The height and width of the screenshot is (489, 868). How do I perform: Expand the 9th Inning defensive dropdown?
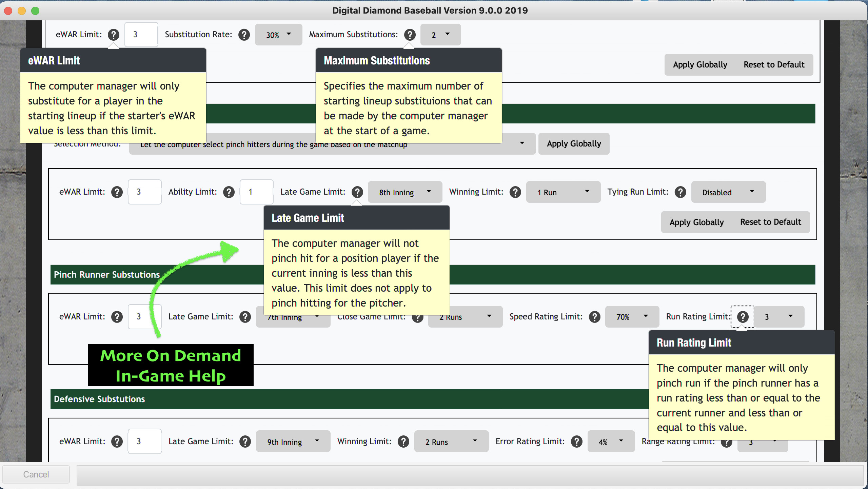point(293,442)
